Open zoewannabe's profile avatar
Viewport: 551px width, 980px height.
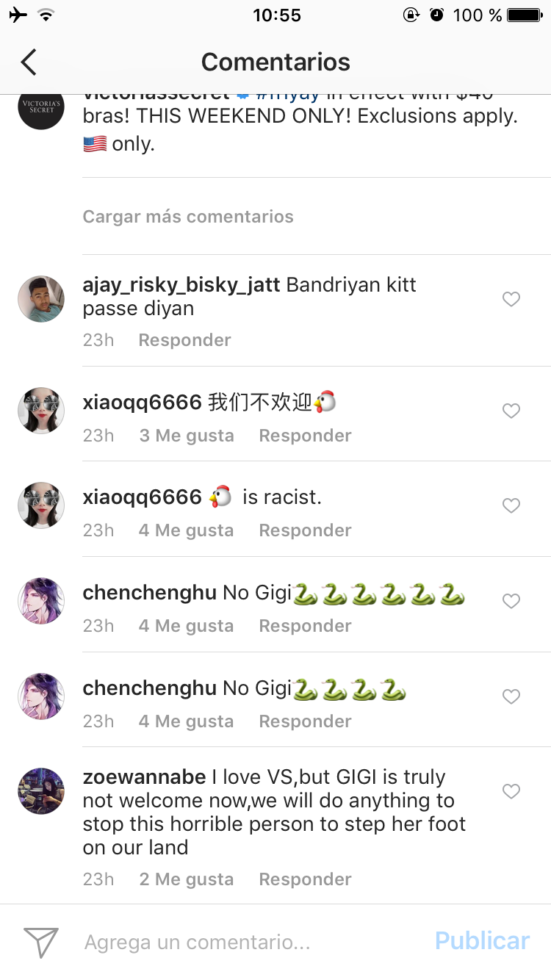pyautogui.click(x=41, y=791)
